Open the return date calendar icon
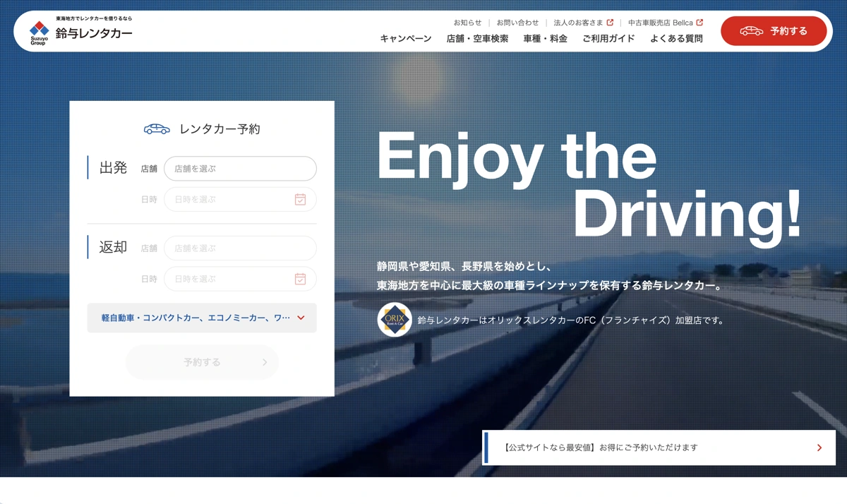Screen dimensions: 847x504 [300, 279]
